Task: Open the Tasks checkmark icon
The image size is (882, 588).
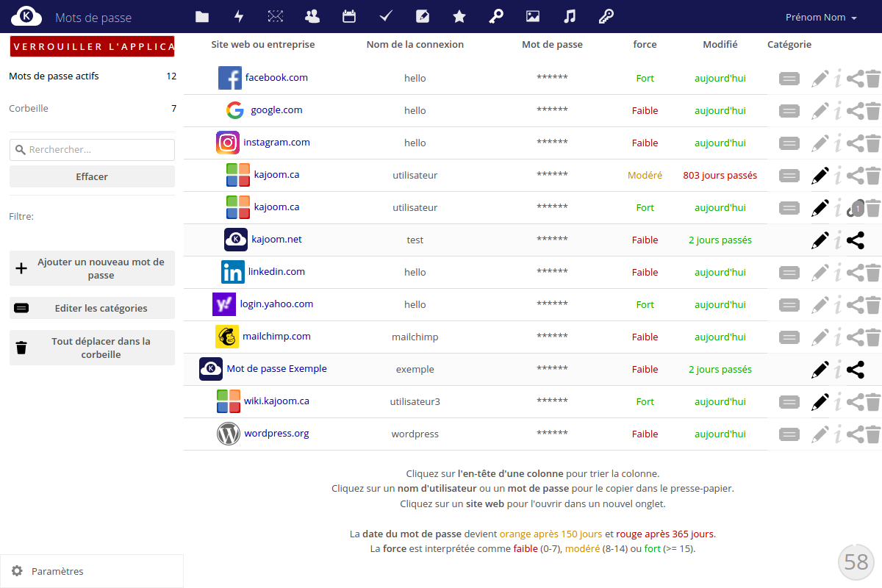Action: [386, 16]
